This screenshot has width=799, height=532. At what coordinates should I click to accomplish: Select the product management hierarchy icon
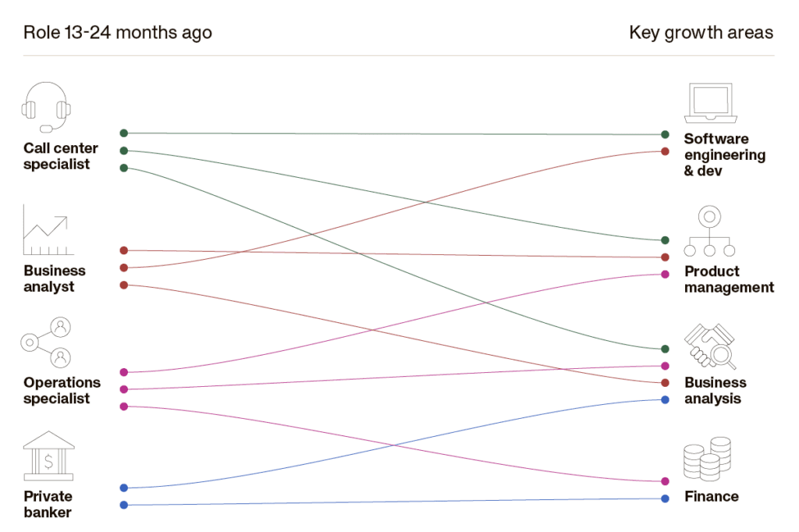tap(709, 231)
